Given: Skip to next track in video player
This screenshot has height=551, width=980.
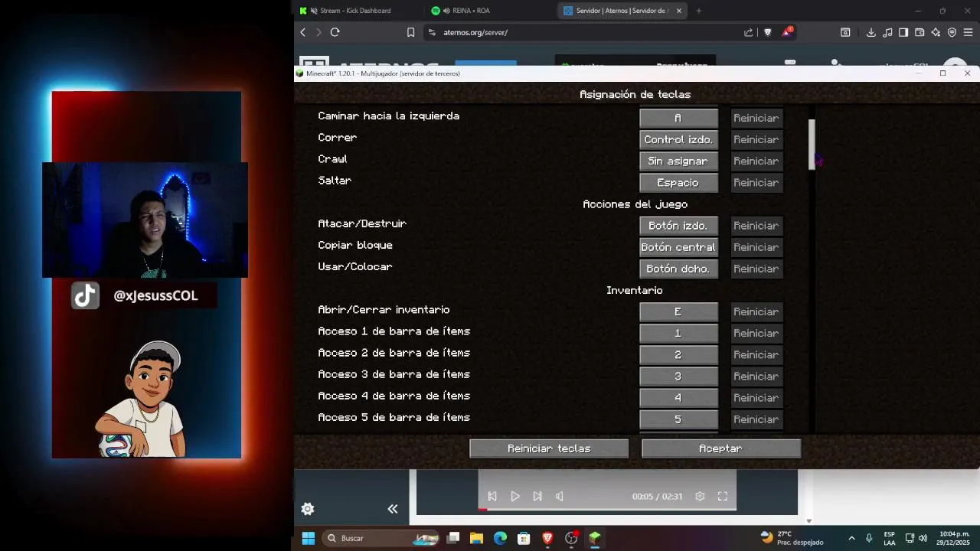Looking at the screenshot, I should 537,497.
